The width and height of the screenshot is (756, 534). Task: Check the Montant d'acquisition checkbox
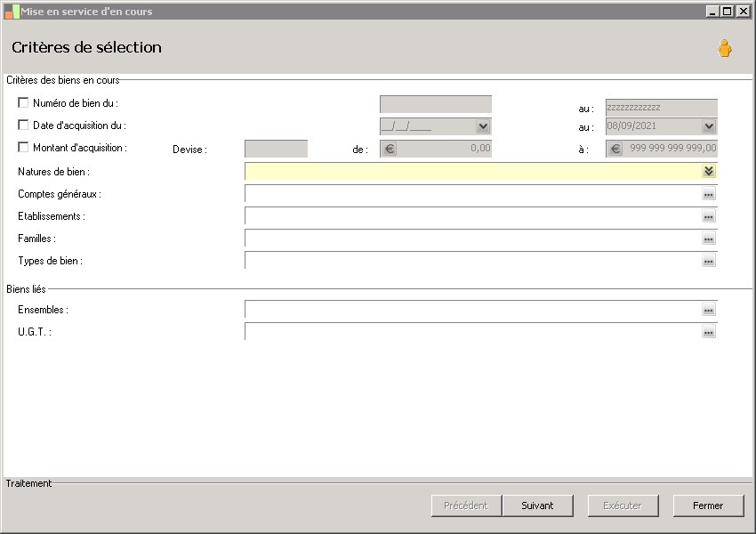click(22, 147)
